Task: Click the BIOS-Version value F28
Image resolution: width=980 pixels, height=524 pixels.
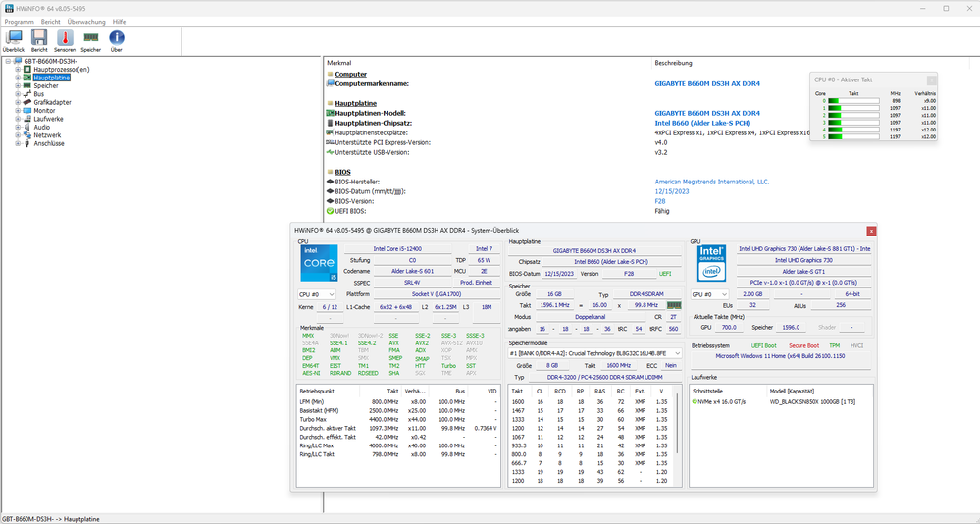Action: click(660, 201)
